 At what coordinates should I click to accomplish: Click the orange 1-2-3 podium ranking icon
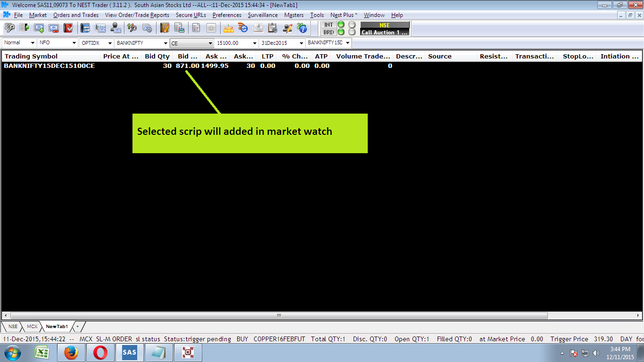point(228,28)
